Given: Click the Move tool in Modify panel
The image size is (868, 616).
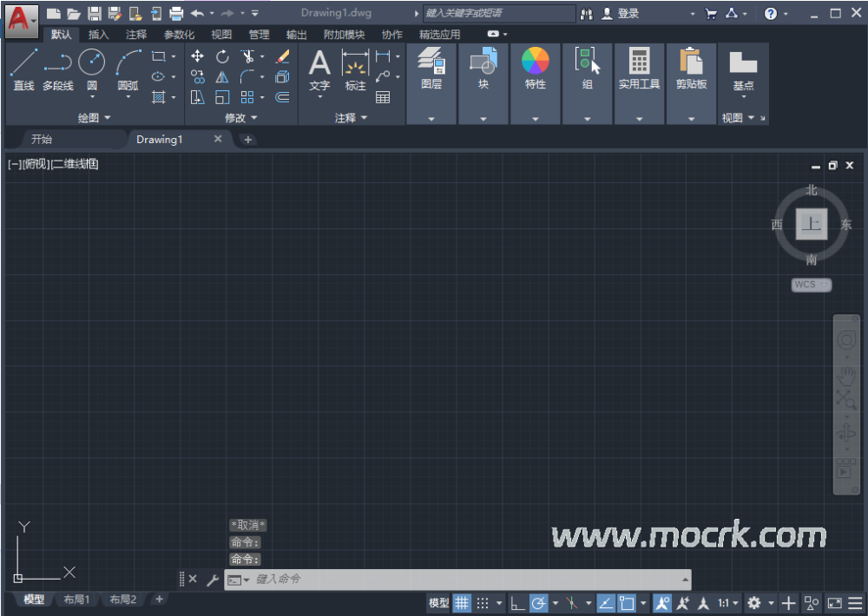Looking at the screenshot, I should click(x=198, y=56).
